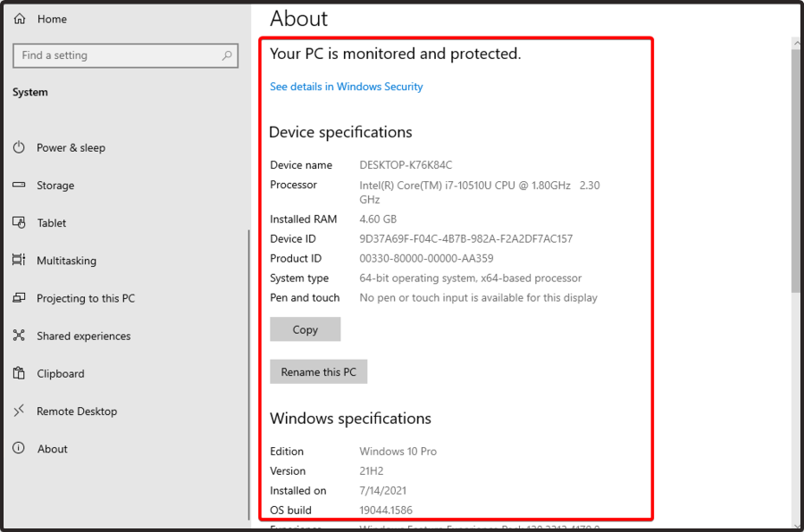This screenshot has width=804, height=532.
Task: Click the About page title
Action: point(299,19)
